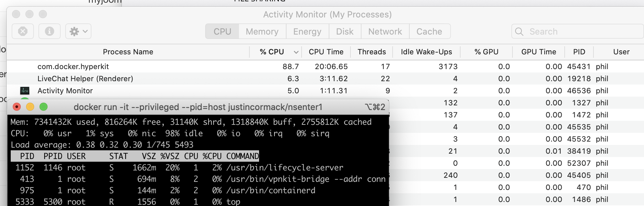644x206 pixels.
Task: Click /usr/bin/vpnkit-bridge line in terminal
Action: tap(200, 179)
